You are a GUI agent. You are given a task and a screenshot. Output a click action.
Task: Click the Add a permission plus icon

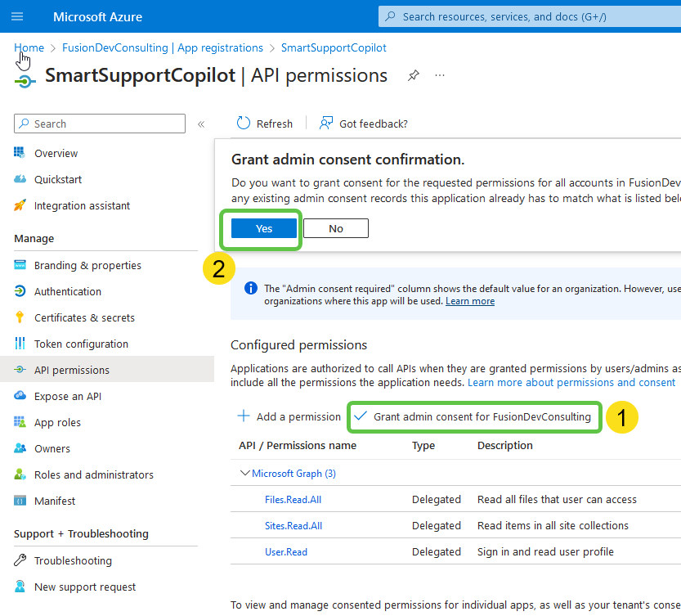[x=244, y=416]
